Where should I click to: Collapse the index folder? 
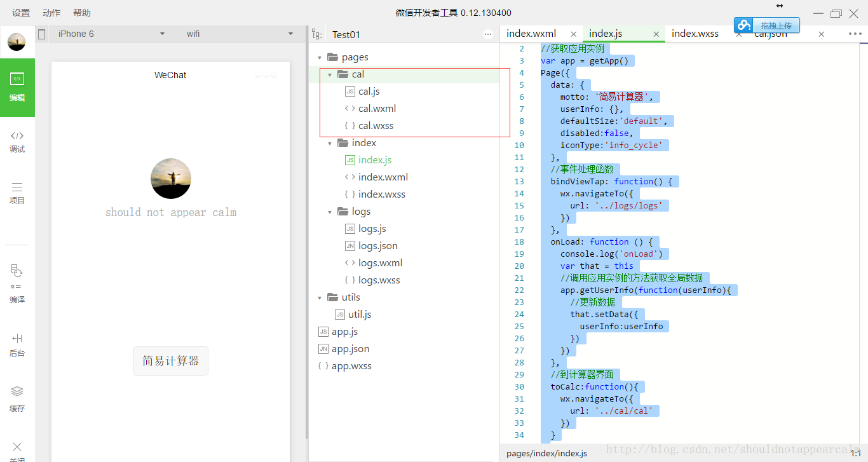point(329,143)
